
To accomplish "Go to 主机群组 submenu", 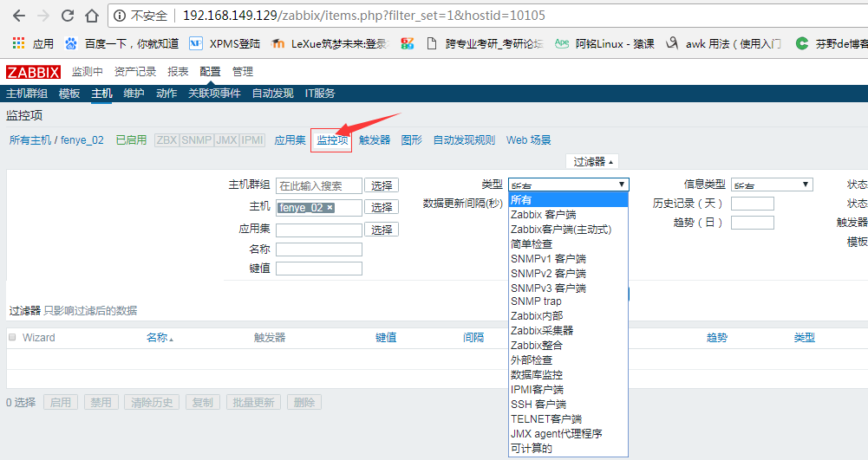I will click(27, 94).
